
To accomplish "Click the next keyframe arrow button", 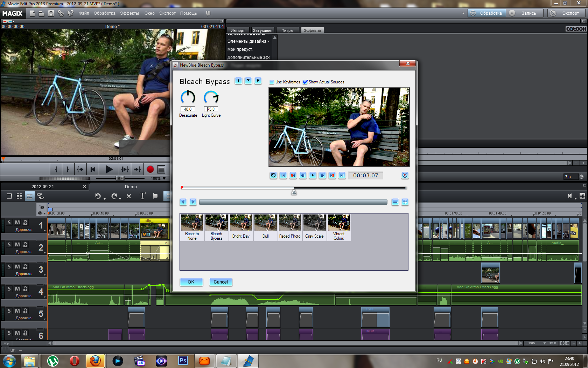I will point(193,202).
